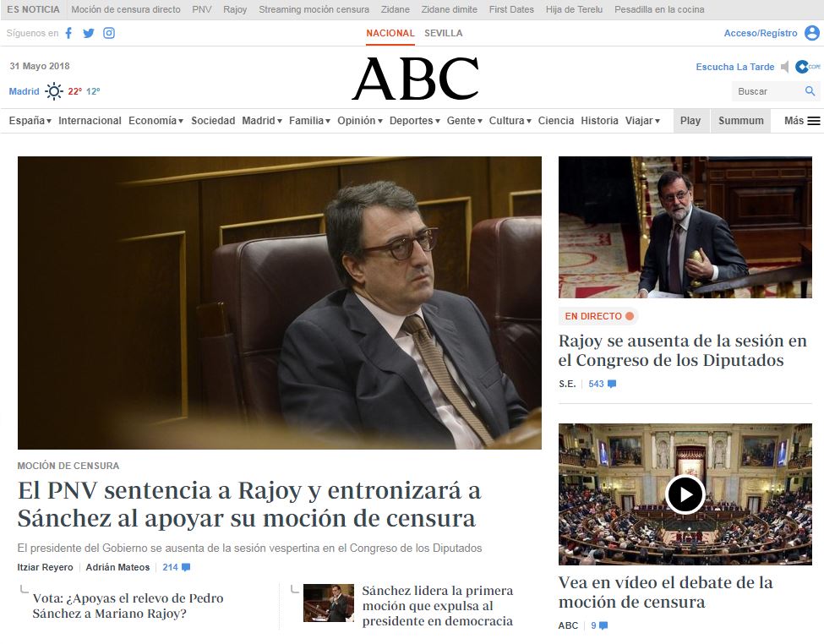
Task: Open the trending topic labeled Rajoy
Action: [x=235, y=9]
